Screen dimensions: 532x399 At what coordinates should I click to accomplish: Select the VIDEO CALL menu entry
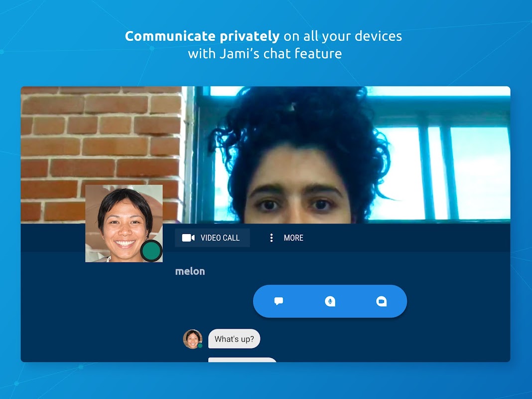[213, 238]
